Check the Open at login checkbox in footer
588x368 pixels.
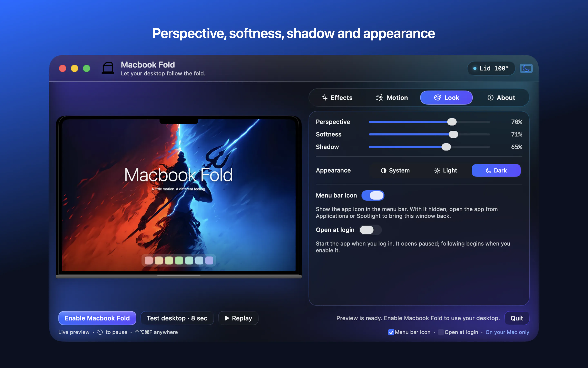tap(441, 332)
